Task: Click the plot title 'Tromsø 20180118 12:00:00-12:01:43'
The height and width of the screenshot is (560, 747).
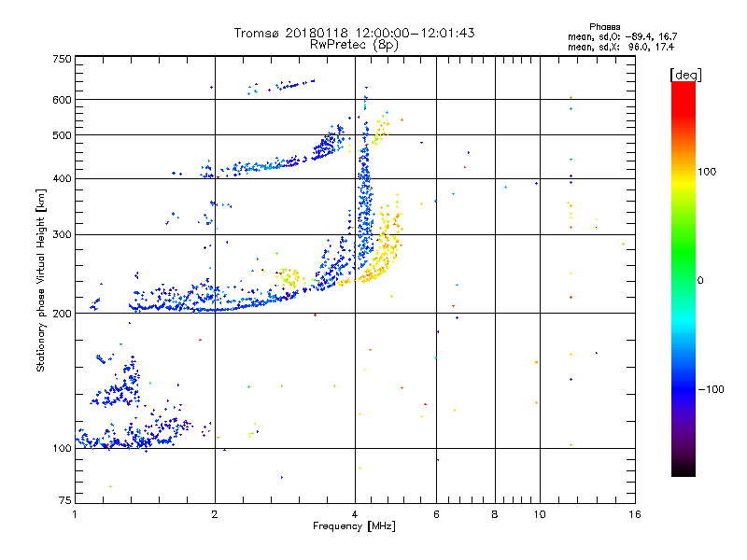Action: 354,33
